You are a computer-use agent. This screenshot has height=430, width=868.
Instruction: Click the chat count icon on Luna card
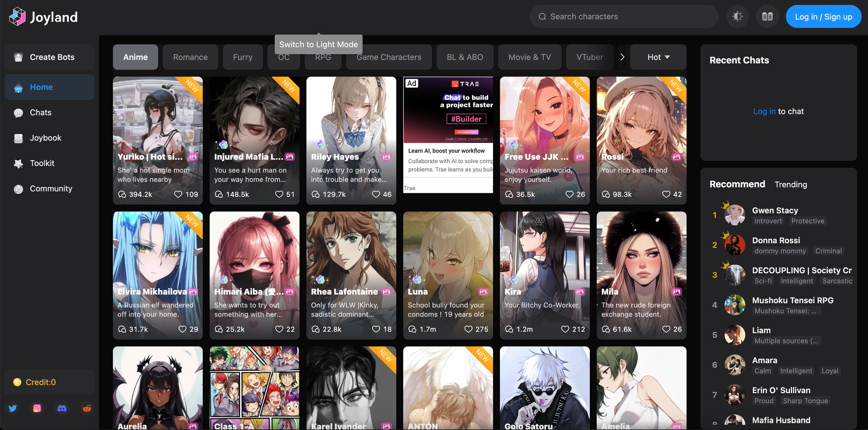[x=412, y=329]
